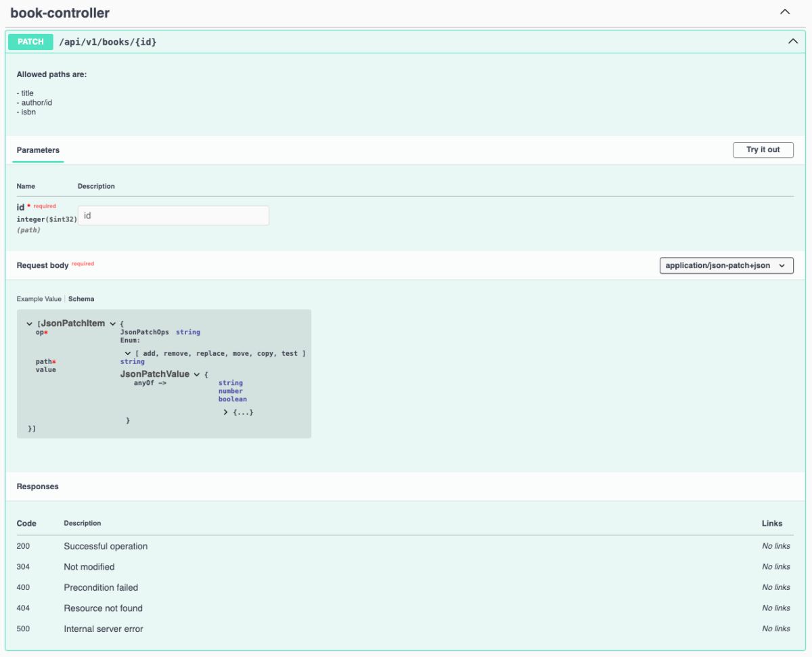Open the application/json-patch+json content type dropdown

[x=727, y=266]
